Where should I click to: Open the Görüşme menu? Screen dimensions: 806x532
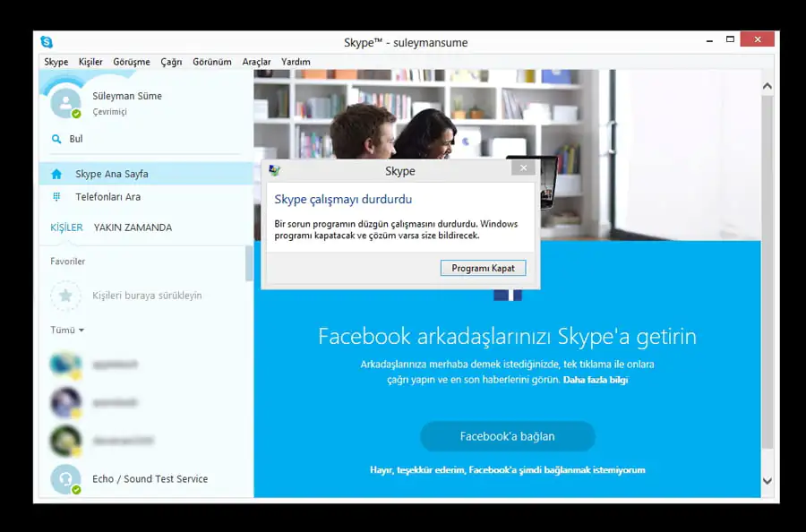(132, 62)
